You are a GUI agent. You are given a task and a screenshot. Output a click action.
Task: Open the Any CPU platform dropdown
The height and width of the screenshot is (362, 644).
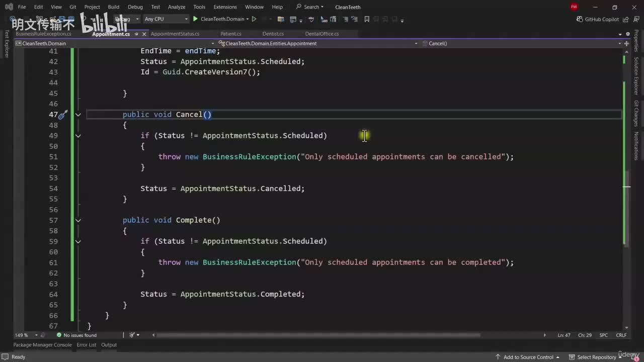tap(166, 19)
